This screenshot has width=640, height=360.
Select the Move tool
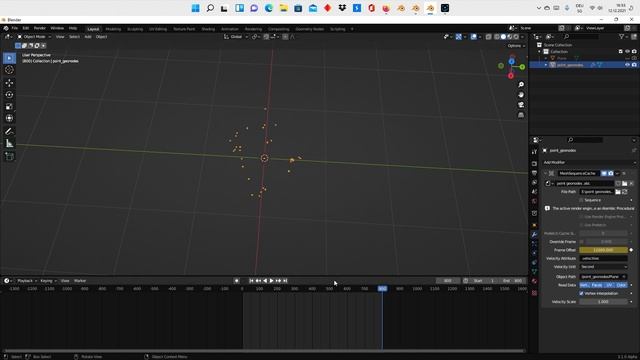[x=9, y=83]
